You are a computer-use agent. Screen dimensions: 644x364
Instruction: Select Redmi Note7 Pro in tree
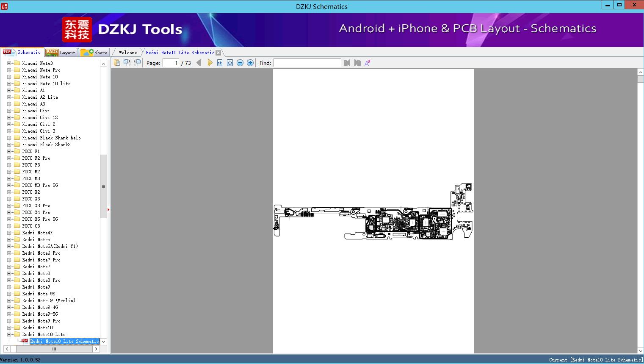coord(41,260)
